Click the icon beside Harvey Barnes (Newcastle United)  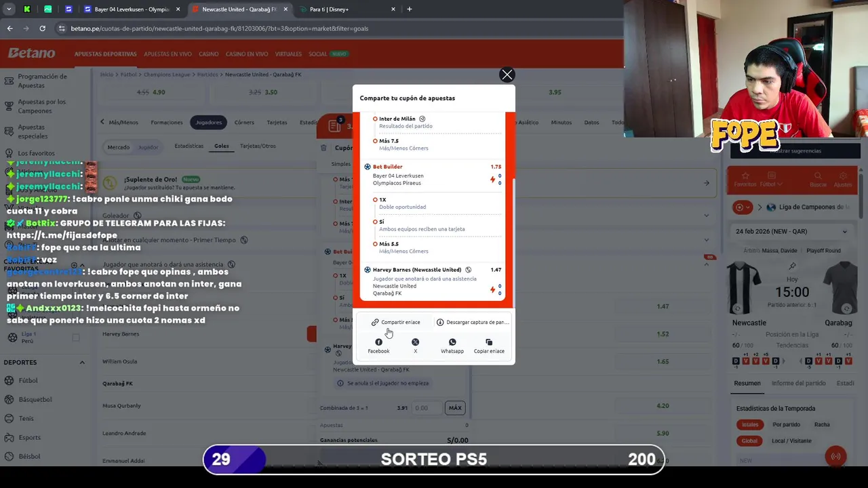tap(468, 270)
